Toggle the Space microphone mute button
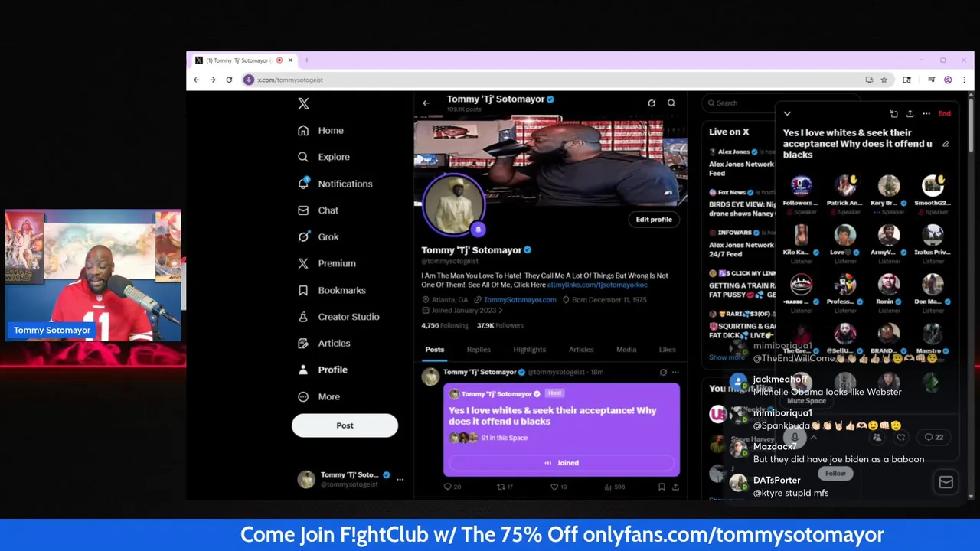 click(795, 437)
